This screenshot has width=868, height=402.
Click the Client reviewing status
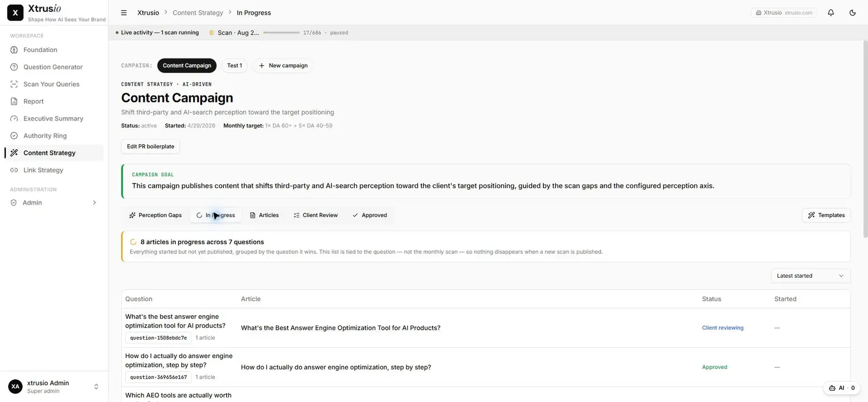click(x=723, y=328)
